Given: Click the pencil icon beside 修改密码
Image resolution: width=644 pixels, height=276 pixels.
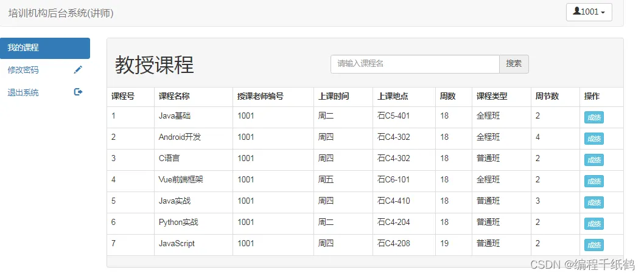Looking at the screenshot, I should tap(78, 70).
